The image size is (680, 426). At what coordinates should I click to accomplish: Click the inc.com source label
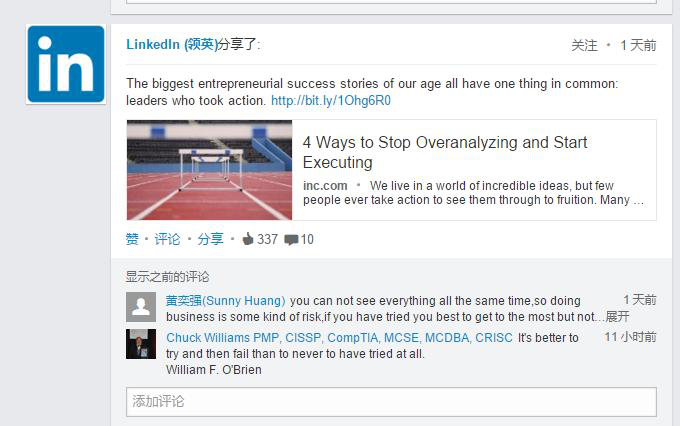pyautogui.click(x=325, y=186)
